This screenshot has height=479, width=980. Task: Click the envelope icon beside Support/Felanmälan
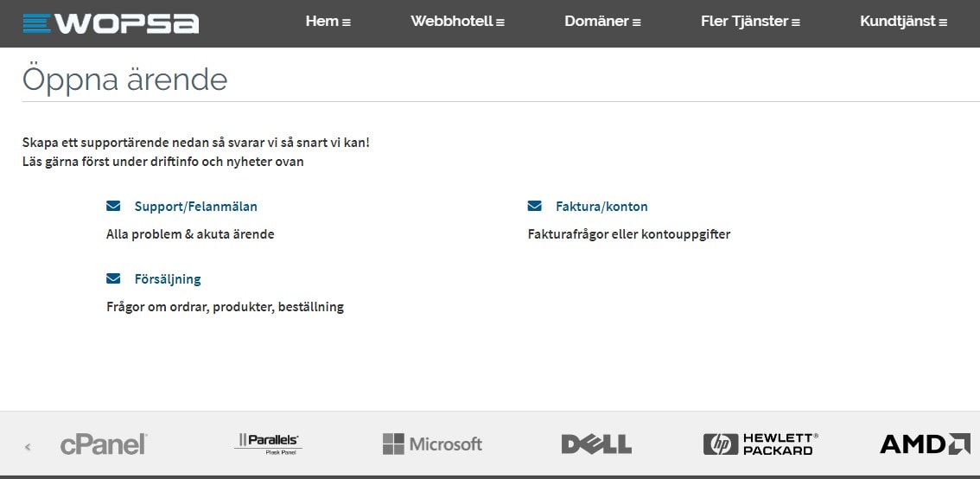click(x=113, y=206)
